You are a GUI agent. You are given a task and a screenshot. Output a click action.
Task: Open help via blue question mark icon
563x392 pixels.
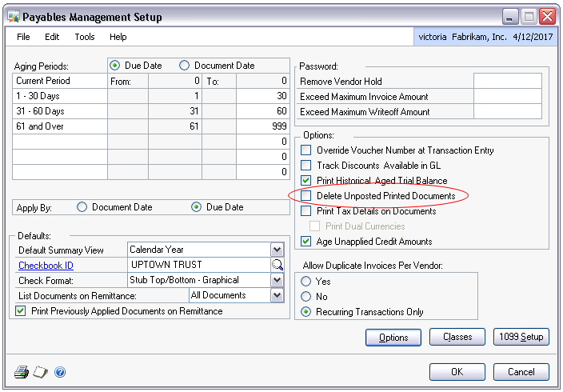pyautogui.click(x=60, y=372)
